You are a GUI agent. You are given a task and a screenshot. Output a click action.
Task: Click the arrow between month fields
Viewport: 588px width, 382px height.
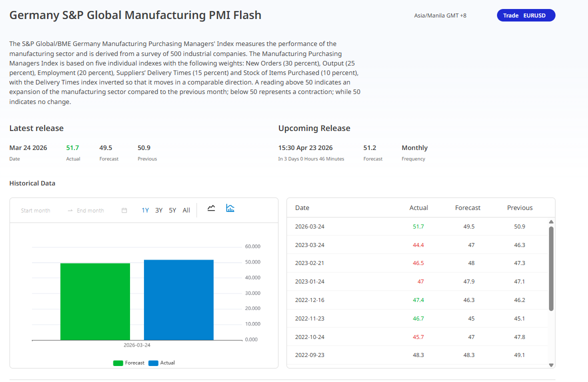click(70, 210)
